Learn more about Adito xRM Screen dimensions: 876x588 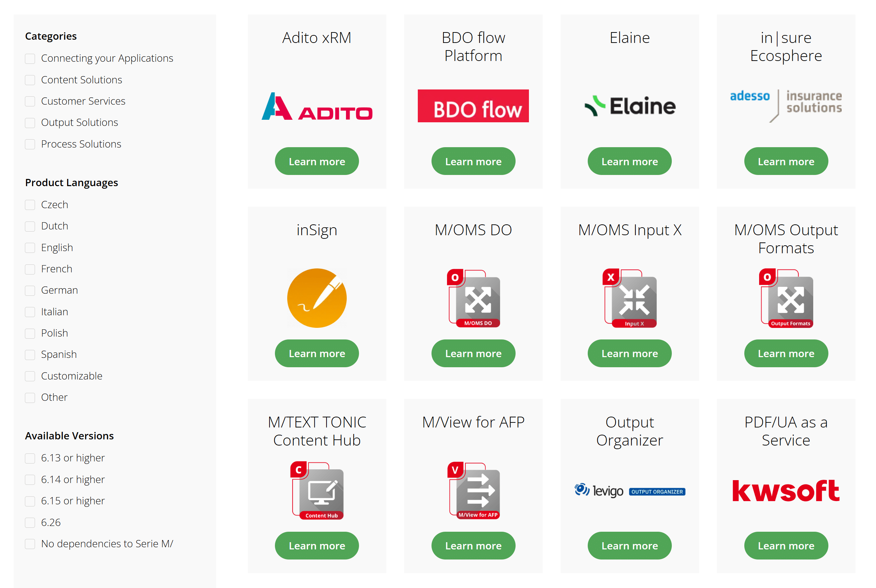tap(317, 161)
